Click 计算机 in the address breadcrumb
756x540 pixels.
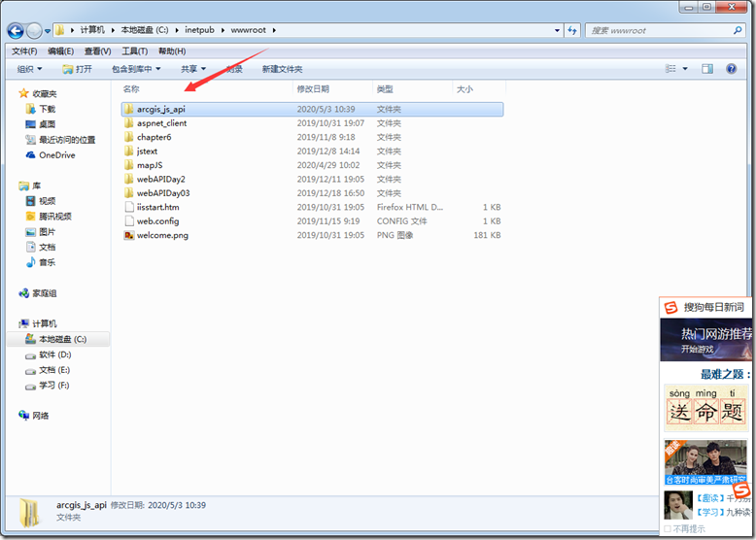pyautogui.click(x=92, y=30)
